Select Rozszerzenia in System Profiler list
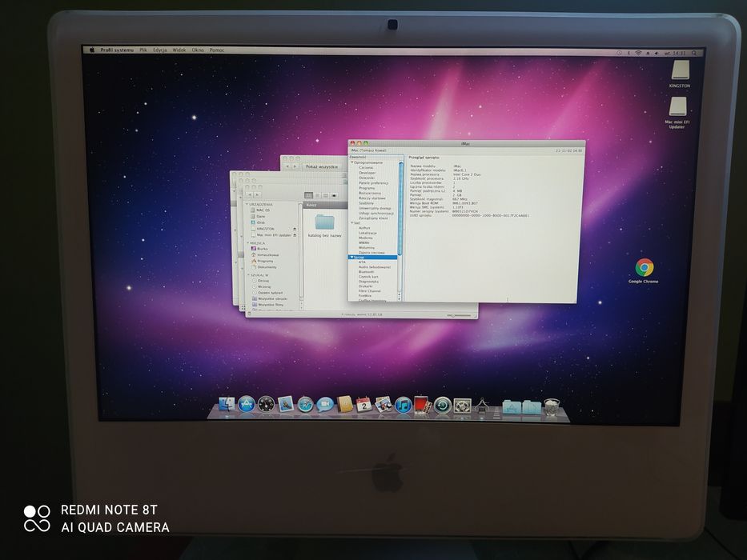This screenshot has width=747, height=560. (x=370, y=193)
